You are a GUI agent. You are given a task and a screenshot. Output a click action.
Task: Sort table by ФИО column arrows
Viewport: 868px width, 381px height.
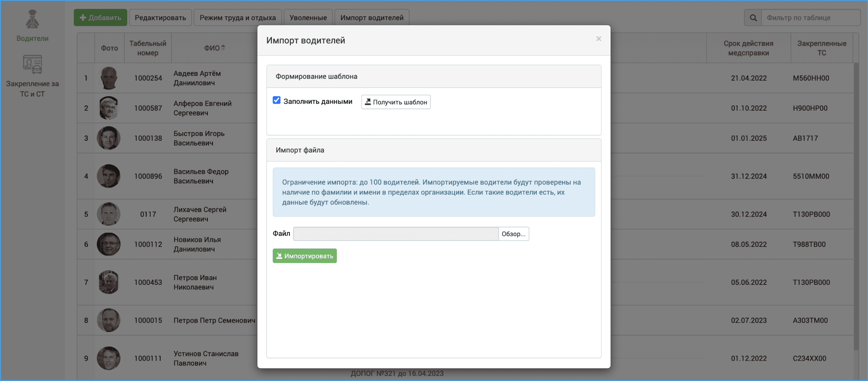point(223,48)
